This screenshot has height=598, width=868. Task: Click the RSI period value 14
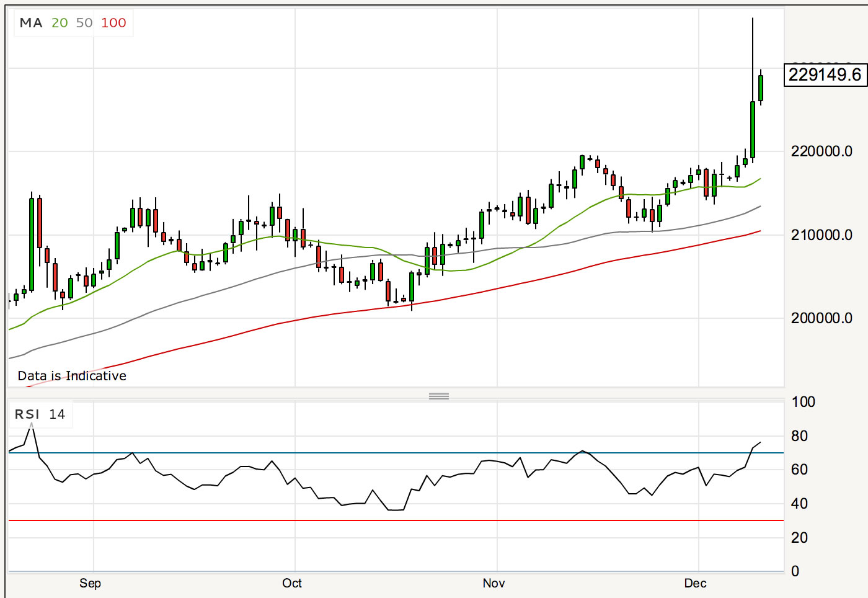[57, 414]
